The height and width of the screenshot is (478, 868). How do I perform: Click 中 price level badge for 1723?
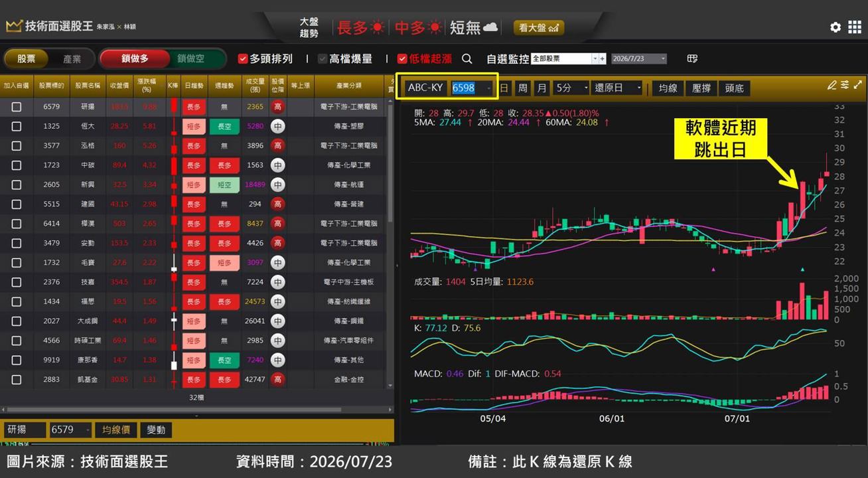click(x=277, y=165)
